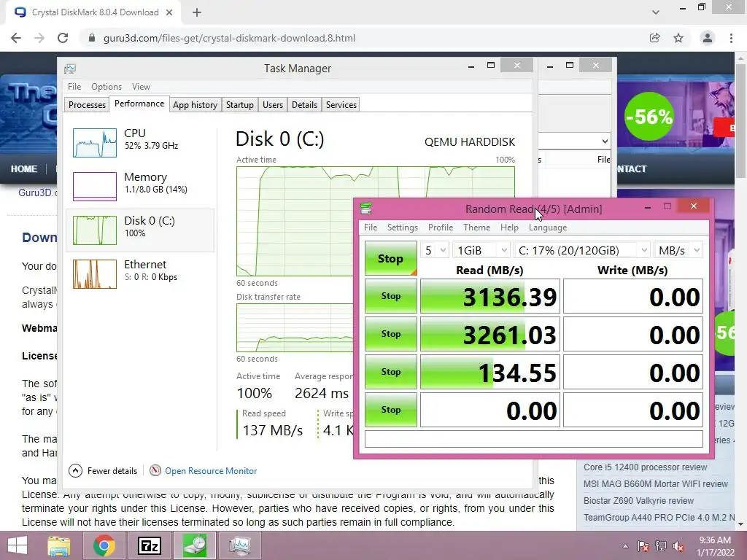
Task: Open the test count dropdown showing 5
Action: [x=435, y=250]
